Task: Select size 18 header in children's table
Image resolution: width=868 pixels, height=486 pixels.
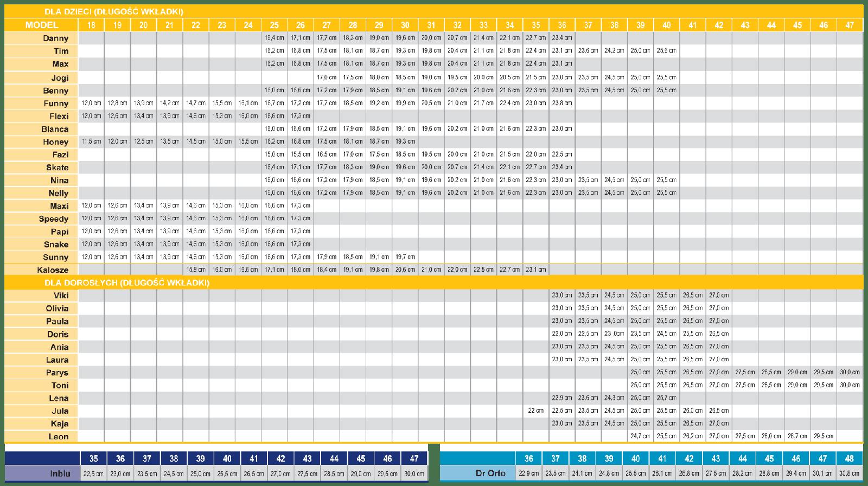Action: point(91,25)
